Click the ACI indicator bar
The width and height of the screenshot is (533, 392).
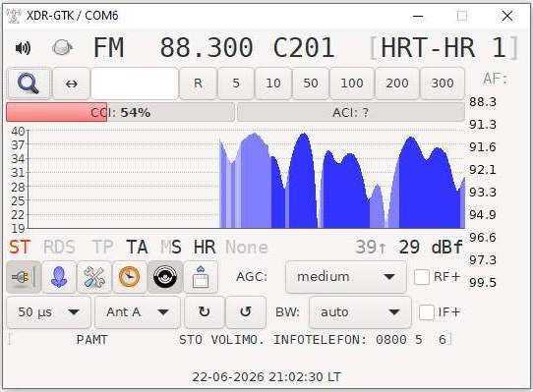[351, 112]
